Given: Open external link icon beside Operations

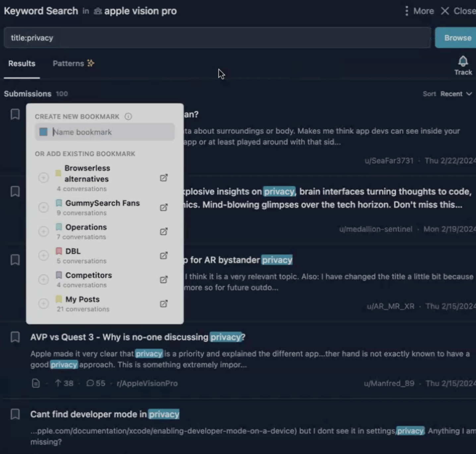Looking at the screenshot, I should [164, 231].
